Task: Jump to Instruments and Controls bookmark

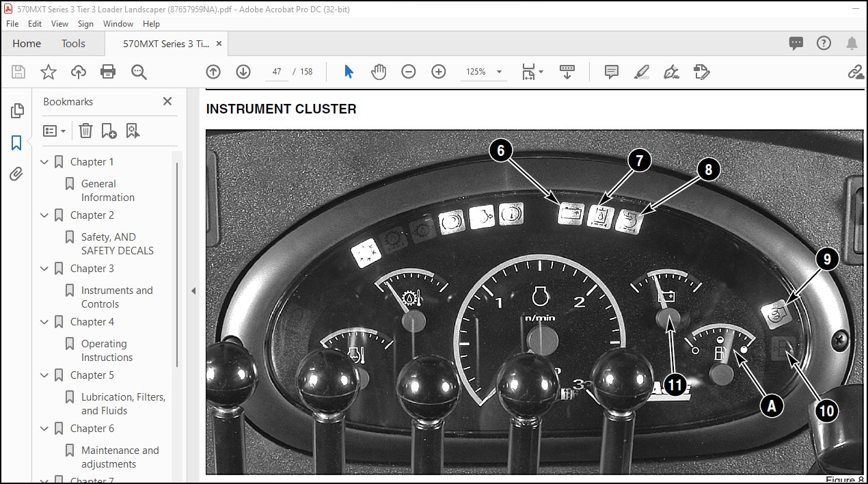Action: [x=117, y=297]
